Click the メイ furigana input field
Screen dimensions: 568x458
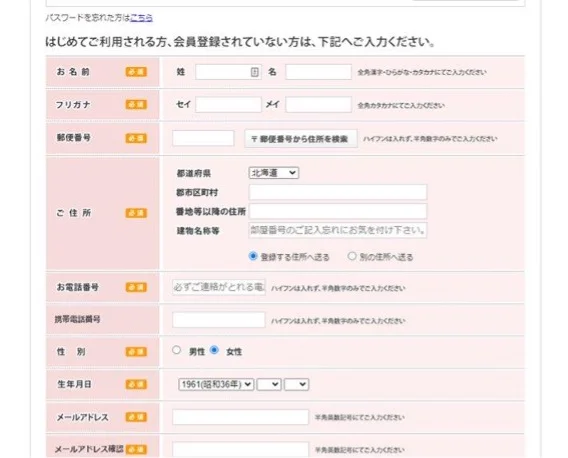(318, 105)
